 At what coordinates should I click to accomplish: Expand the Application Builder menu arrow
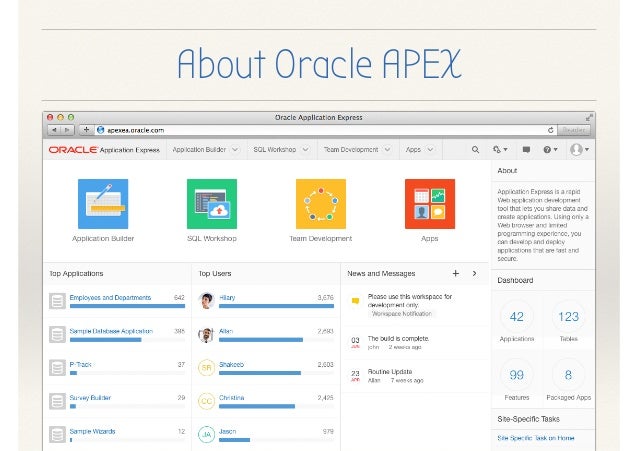[x=235, y=150]
